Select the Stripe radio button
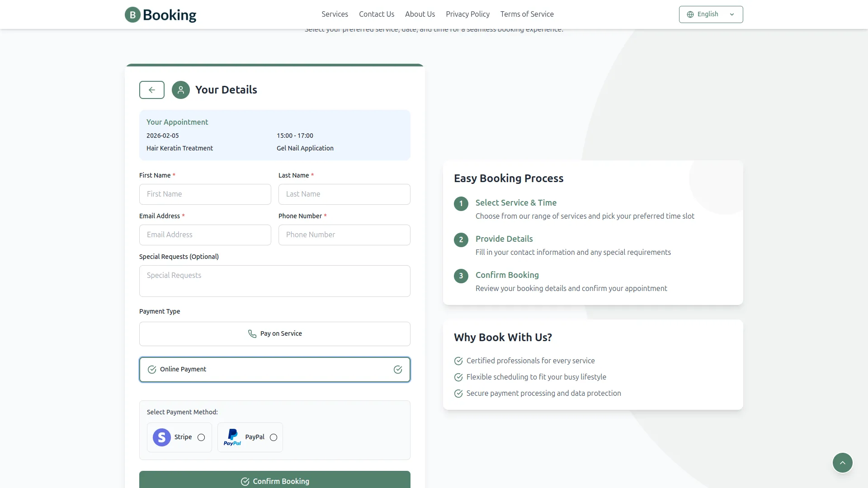 (201, 437)
